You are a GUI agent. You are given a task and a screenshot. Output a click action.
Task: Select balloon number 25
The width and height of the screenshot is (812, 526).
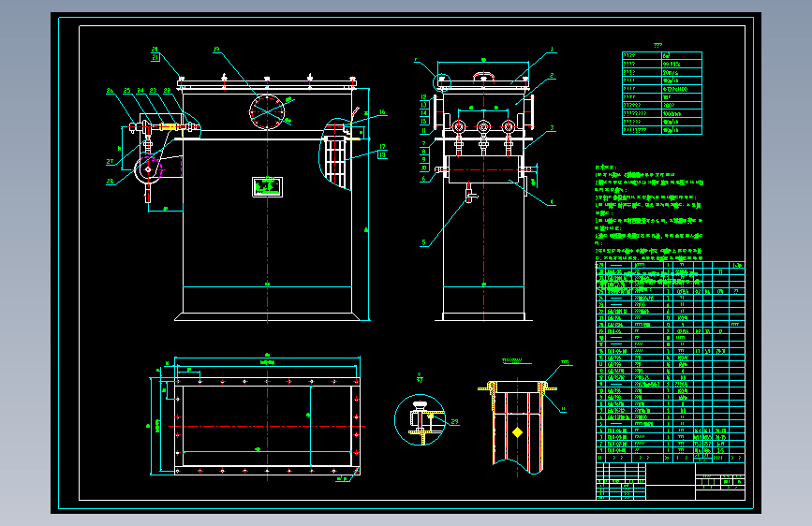point(126,91)
